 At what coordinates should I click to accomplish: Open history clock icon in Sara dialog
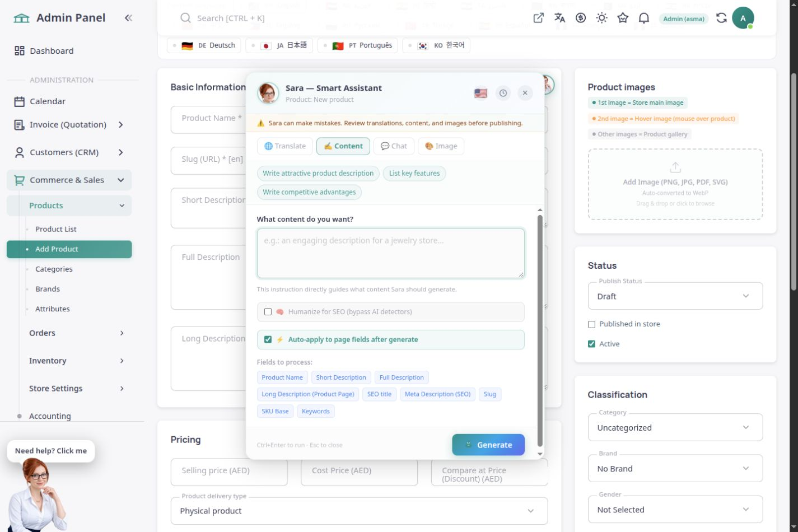point(503,93)
